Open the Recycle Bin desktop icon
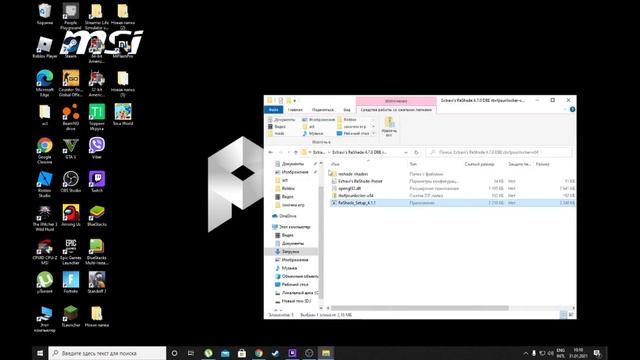This screenshot has height=360, width=640. click(44, 14)
